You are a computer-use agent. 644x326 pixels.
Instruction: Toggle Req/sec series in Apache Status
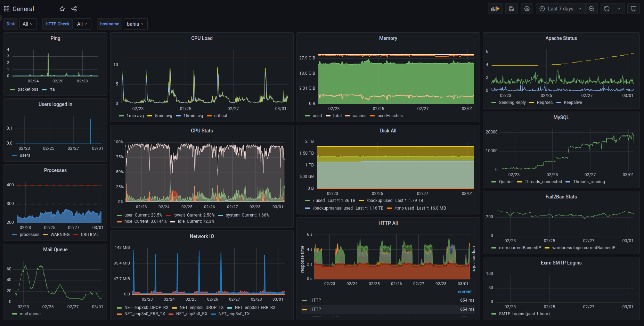coord(545,103)
